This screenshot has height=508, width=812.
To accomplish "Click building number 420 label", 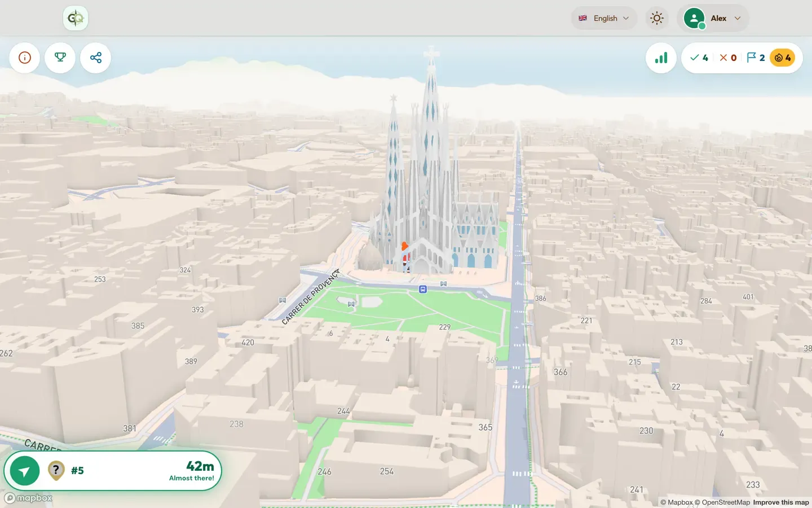I will pos(248,343).
